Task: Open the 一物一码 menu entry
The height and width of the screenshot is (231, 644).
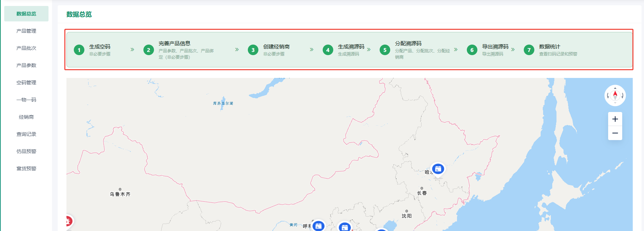Action: coord(26,100)
